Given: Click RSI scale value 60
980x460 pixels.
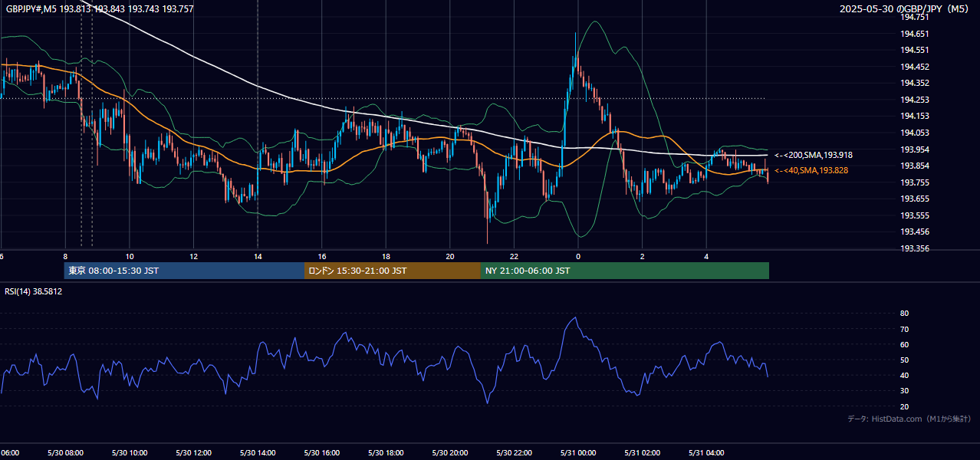Looking at the screenshot, I should click(904, 344).
